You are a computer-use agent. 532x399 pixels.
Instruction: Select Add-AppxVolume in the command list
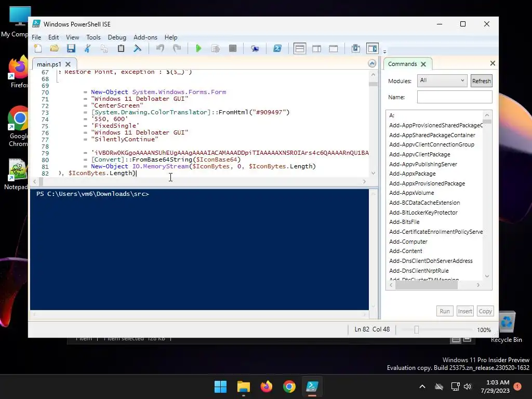click(x=411, y=193)
